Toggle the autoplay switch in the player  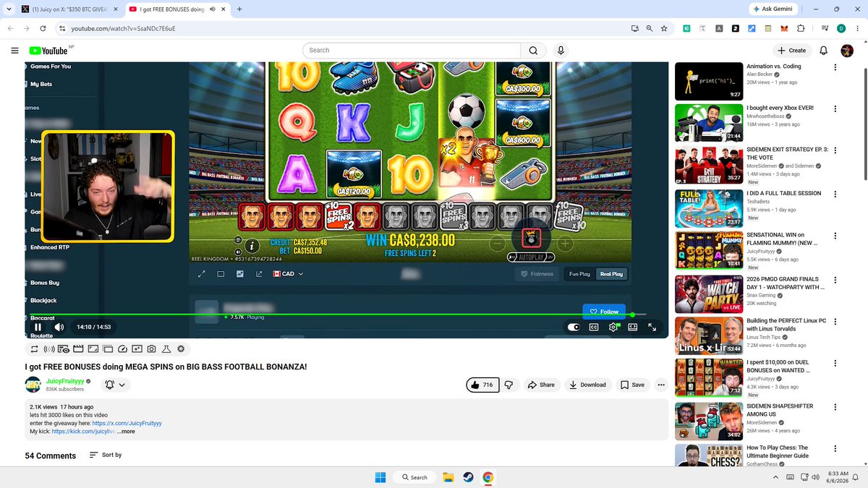[x=574, y=327]
